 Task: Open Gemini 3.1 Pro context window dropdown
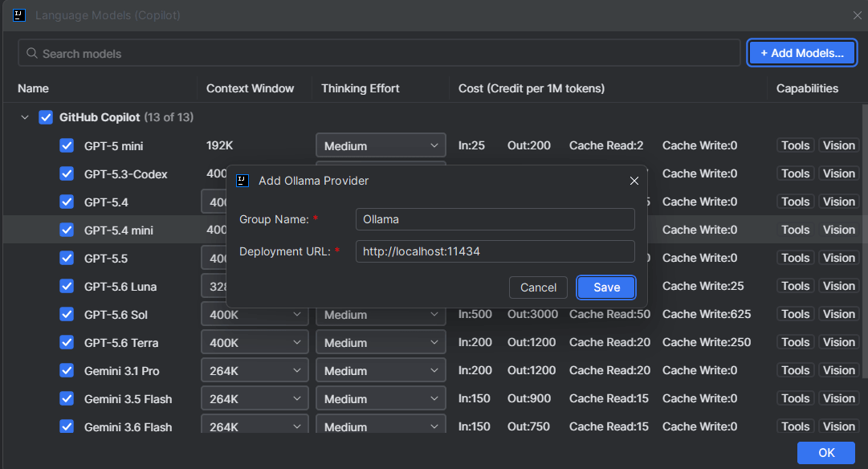coord(255,370)
